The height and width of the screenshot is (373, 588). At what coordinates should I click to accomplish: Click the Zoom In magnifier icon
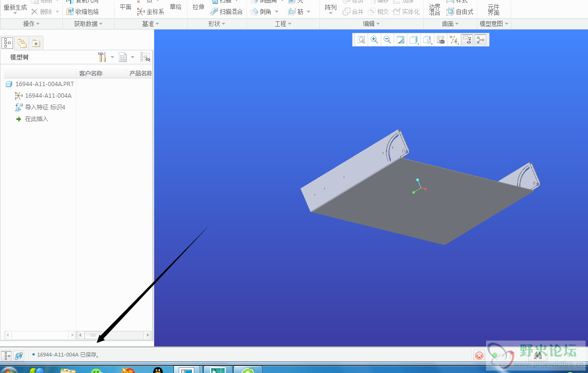pyautogui.click(x=374, y=40)
